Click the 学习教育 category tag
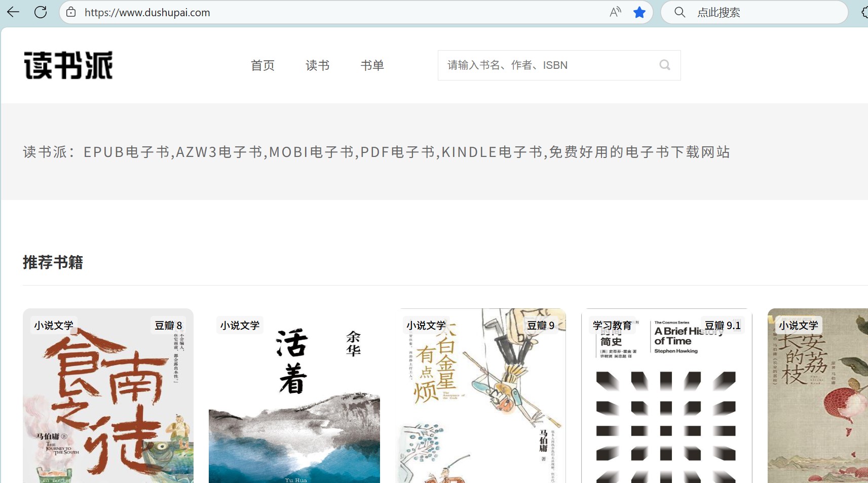The height and width of the screenshot is (483, 868). coord(612,325)
